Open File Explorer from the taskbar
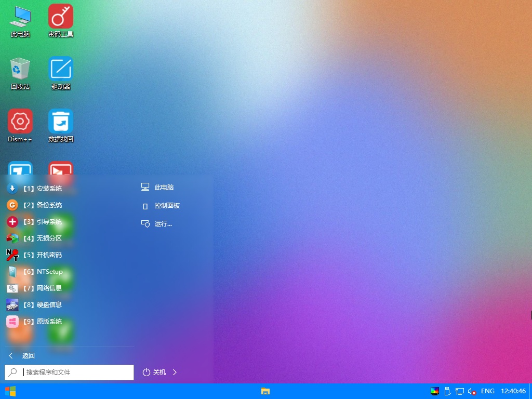This screenshot has height=399, width=532. pos(265,391)
